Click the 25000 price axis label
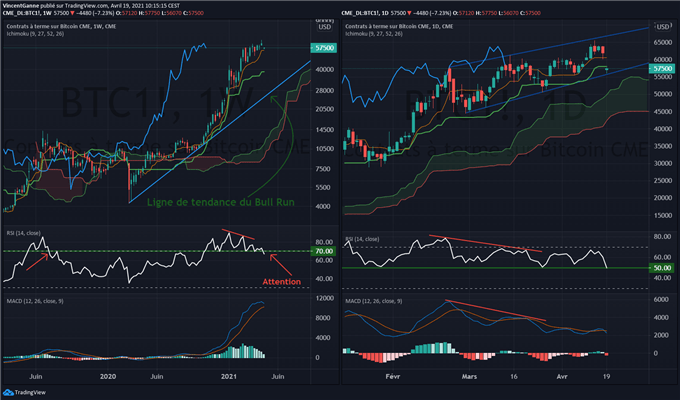680x400 pixels. tap(663, 180)
